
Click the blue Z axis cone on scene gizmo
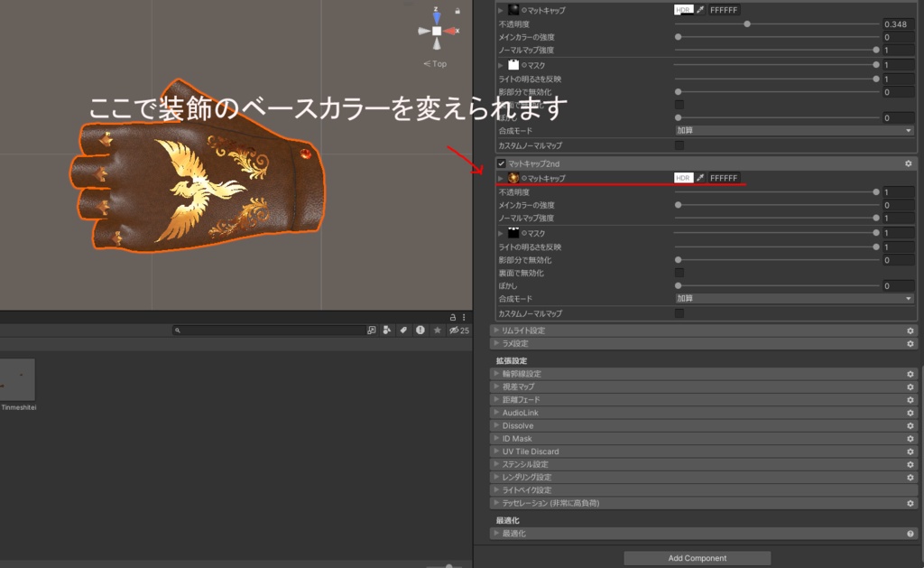(x=437, y=18)
